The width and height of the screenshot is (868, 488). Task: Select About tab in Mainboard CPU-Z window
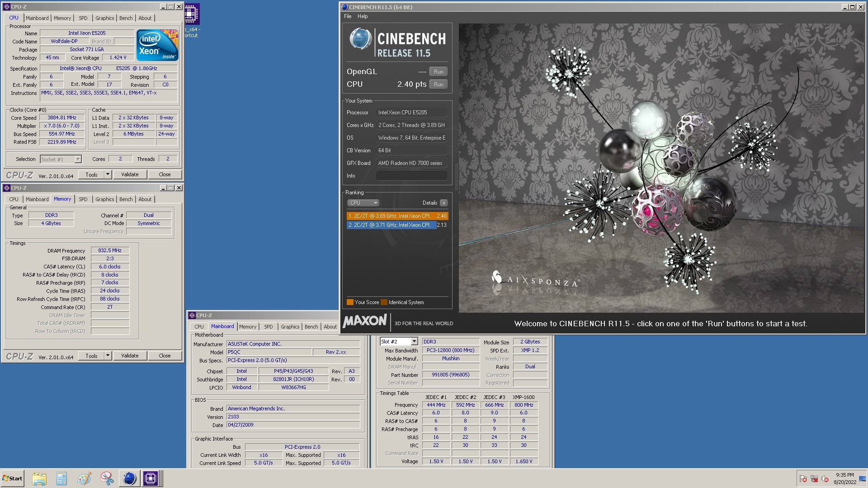pos(330,327)
